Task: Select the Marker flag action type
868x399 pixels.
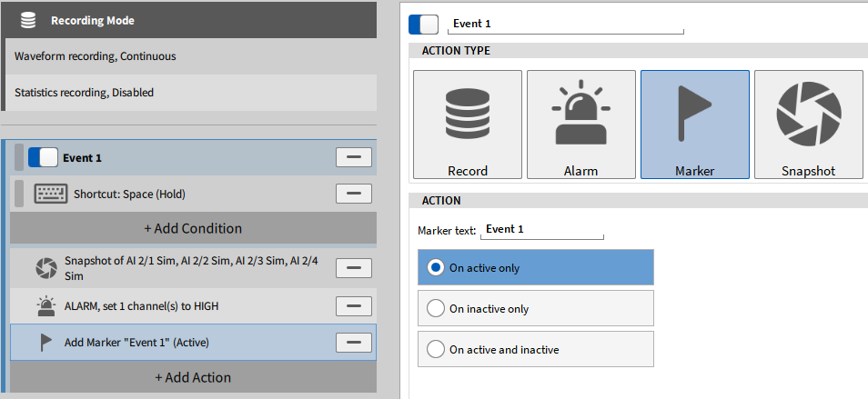Action: click(x=695, y=125)
